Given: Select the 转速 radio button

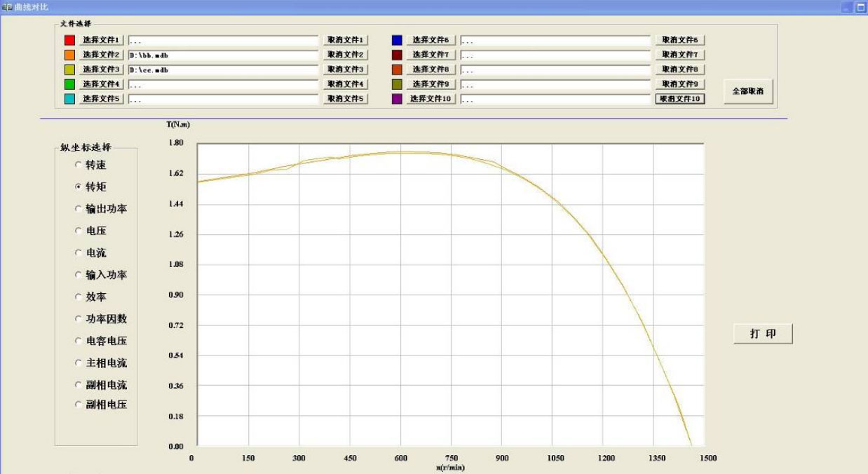Looking at the screenshot, I should click(x=79, y=165).
